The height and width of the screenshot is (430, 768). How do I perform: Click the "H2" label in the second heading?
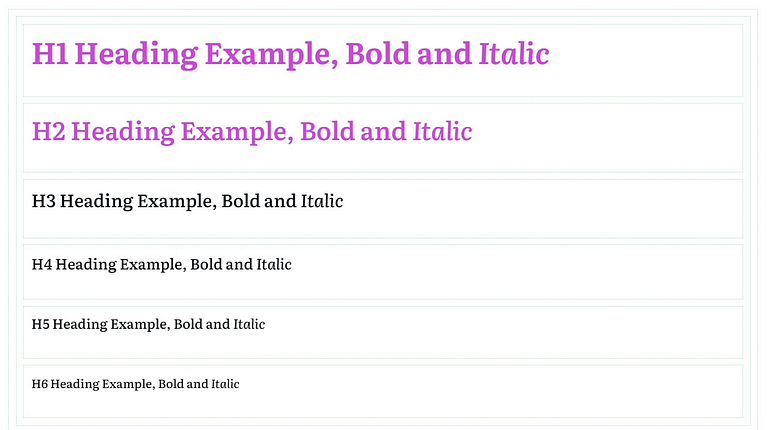pos(48,131)
